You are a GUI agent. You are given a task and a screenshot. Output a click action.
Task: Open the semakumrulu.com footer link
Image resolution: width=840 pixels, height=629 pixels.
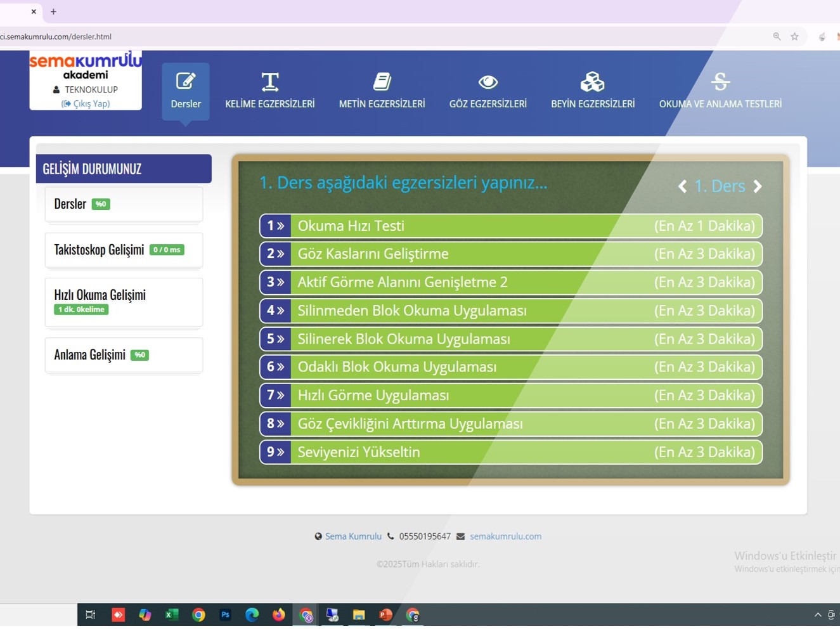coord(505,536)
